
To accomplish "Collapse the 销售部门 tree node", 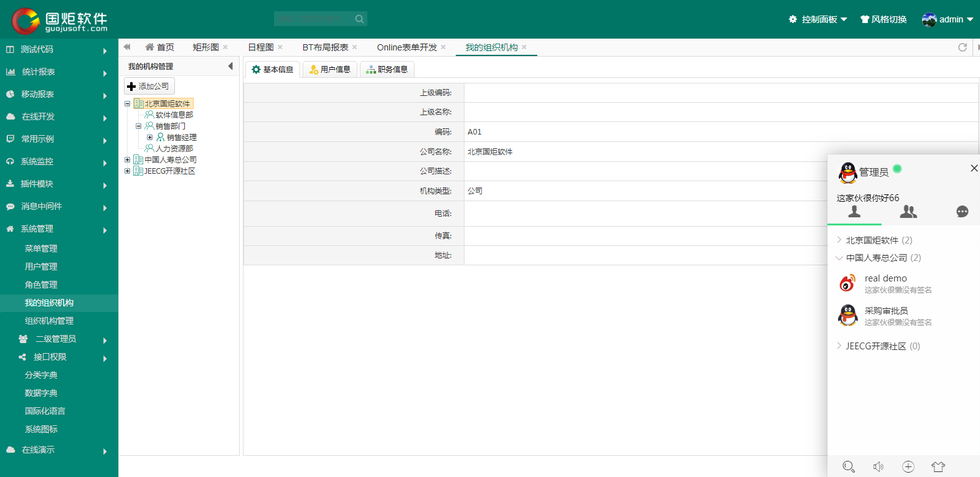I will [x=138, y=126].
